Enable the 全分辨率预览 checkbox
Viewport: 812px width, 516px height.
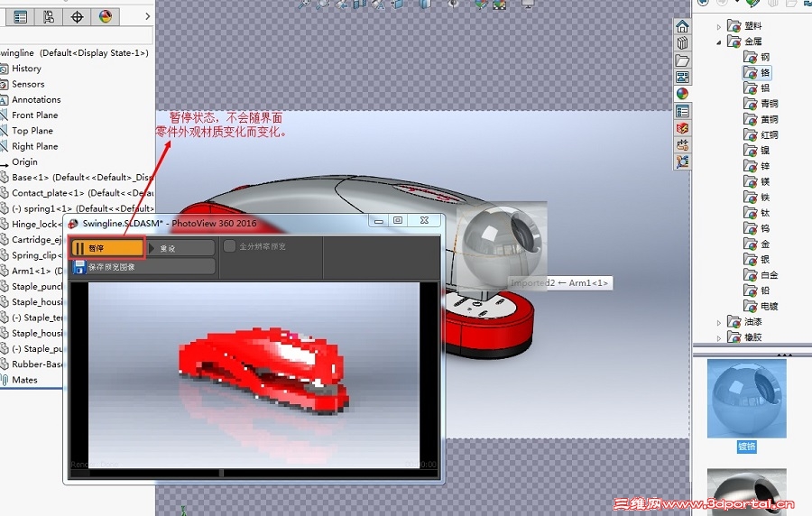click(229, 246)
